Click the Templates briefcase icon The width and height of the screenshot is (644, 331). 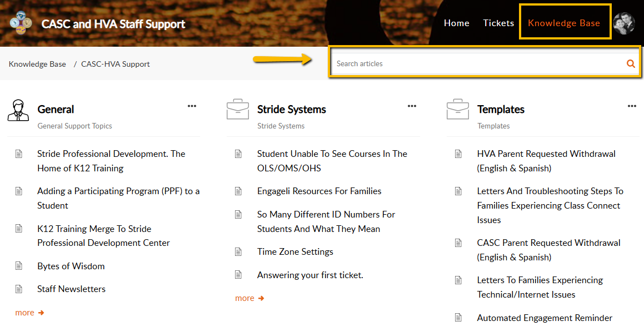[457, 110]
